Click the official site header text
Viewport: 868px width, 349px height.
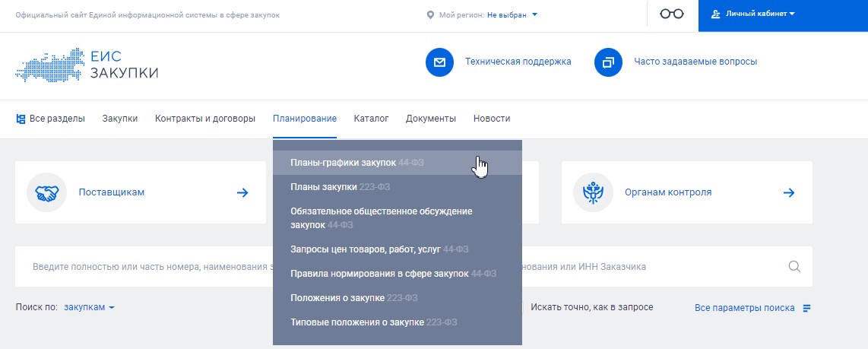[147, 15]
